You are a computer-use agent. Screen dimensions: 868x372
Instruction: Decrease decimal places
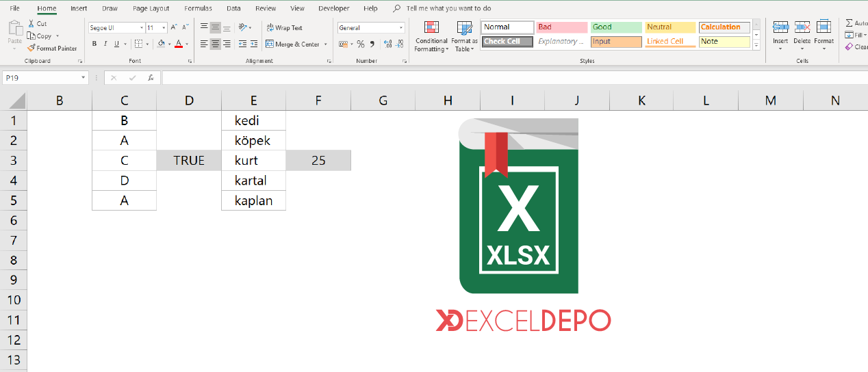tap(399, 44)
